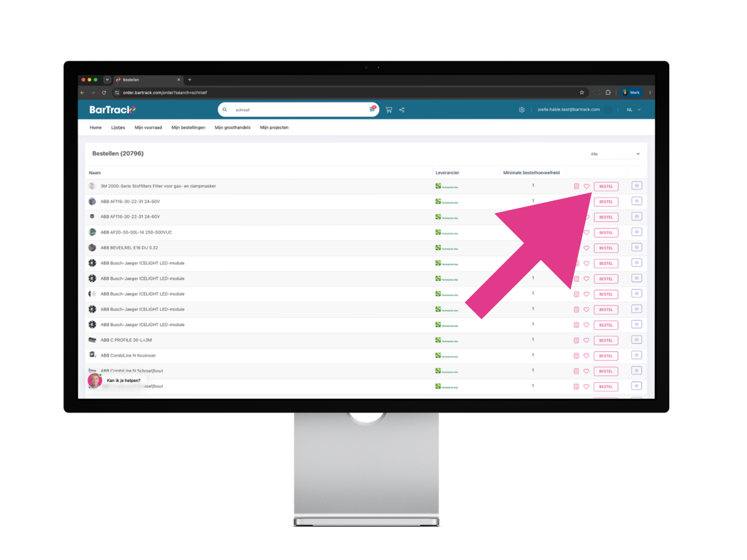Open the settings gear icon
The image size is (747, 560).
522,110
